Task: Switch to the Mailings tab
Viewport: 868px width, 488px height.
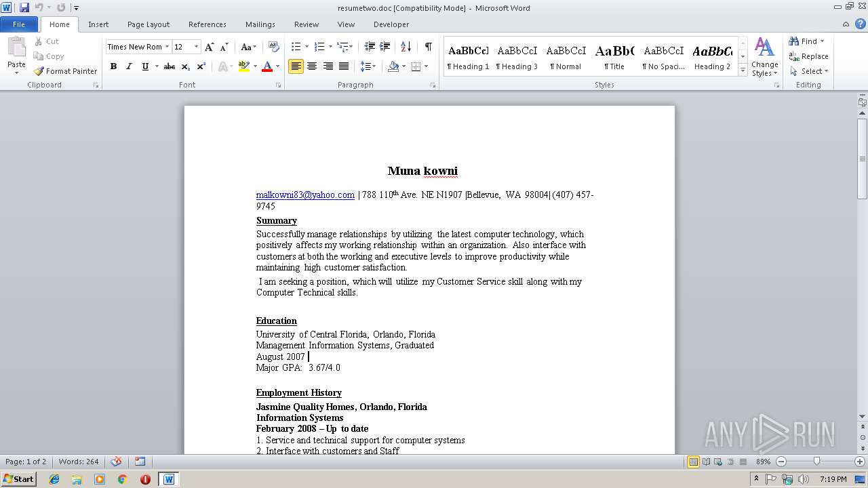Action: point(260,24)
